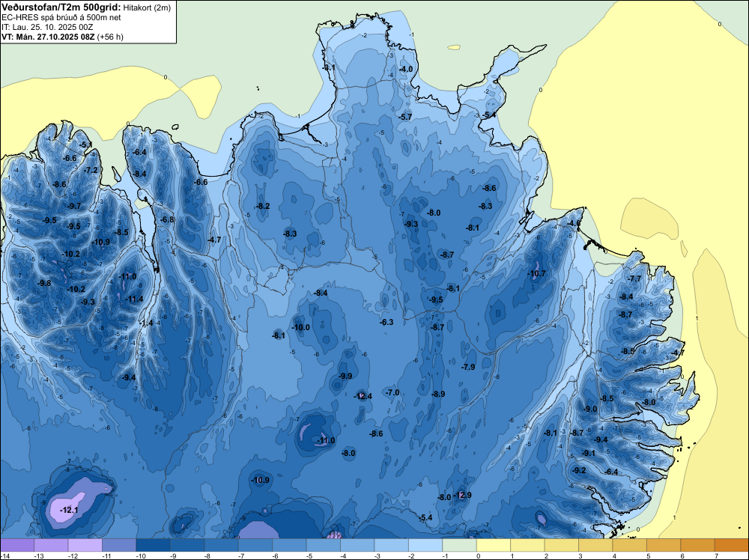
Task: Click the -6.3 temperature label
Action: (386, 322)
